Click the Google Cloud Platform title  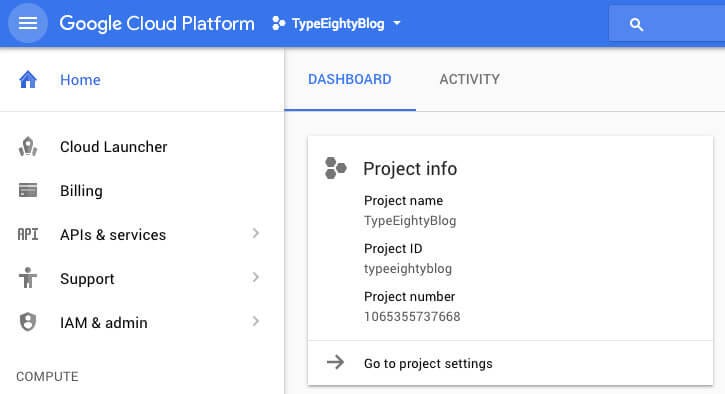157,24
